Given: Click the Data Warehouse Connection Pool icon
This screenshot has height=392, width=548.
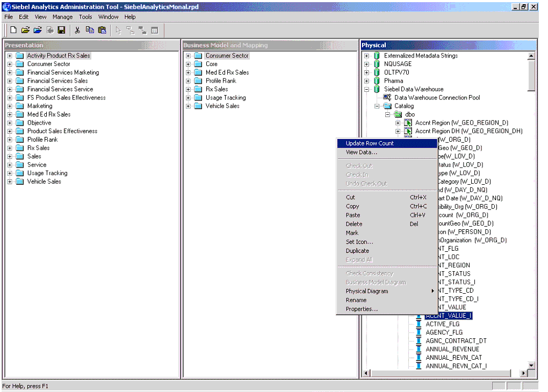Looking at the screenshot, I should (x=387, y=98).
